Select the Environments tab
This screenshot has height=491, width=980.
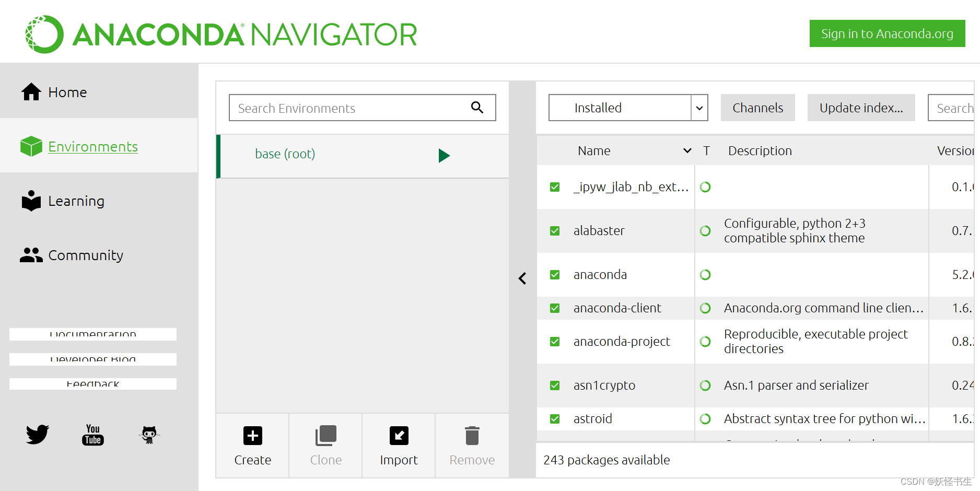[99, 146]
